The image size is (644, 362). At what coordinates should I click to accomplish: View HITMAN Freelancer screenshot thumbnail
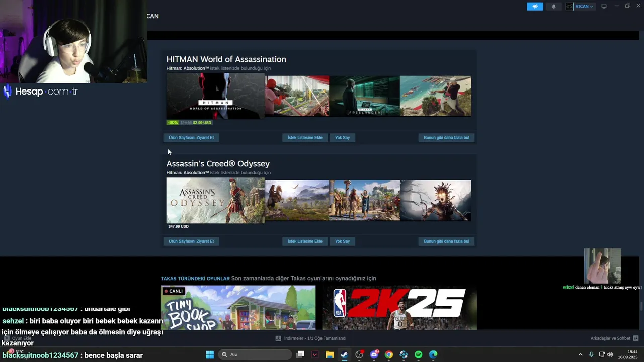(364, 96)
